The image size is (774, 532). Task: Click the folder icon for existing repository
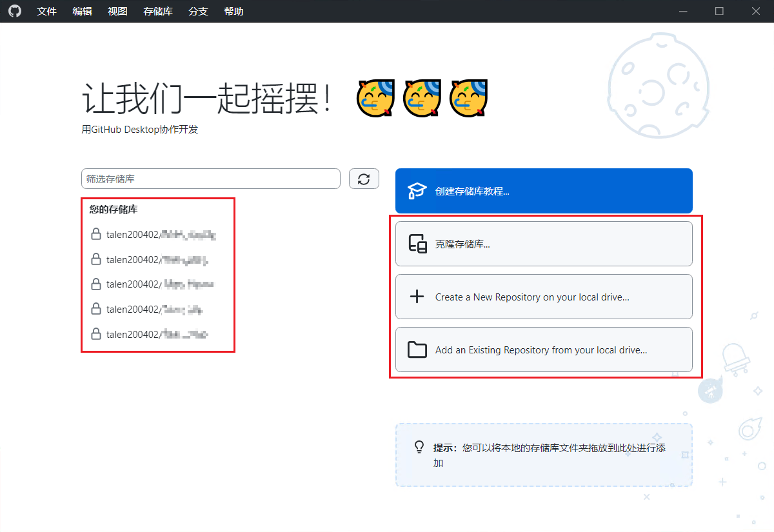point(417,350)
